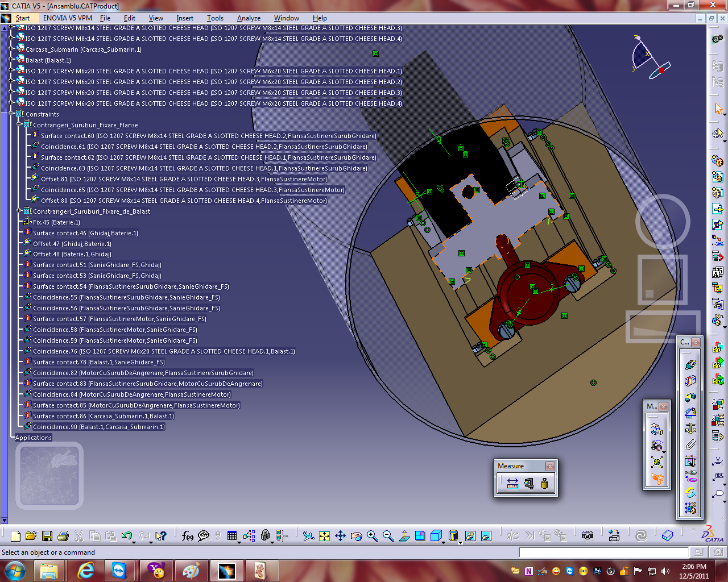Click the Offset Constraint icon
The height and width of the screenshot is (582, 728).
(690, 396)
